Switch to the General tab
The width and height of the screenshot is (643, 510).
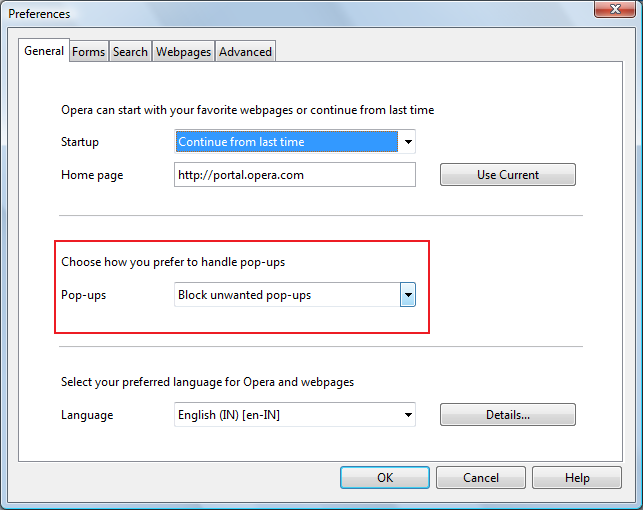[x=44, y=51]
